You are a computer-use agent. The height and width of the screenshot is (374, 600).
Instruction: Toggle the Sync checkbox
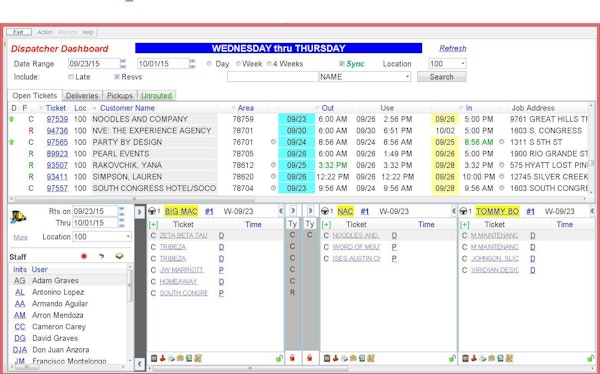[x=342, y=64]
